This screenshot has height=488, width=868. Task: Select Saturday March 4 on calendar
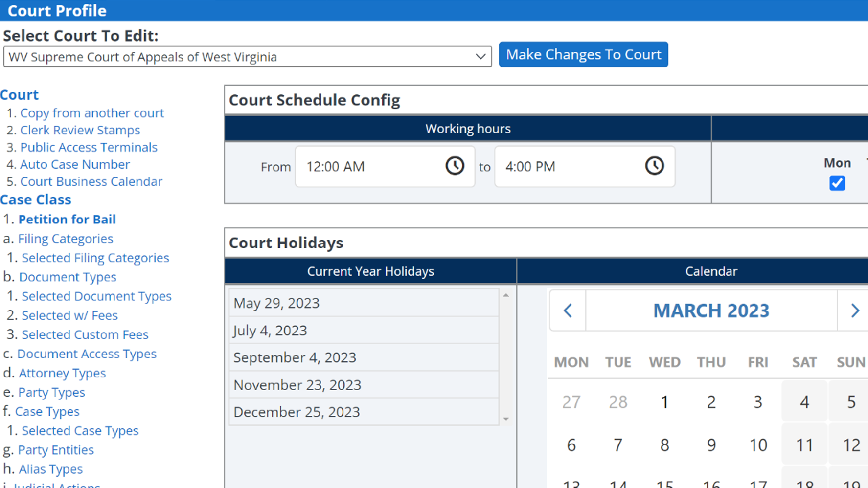[804, 402]
